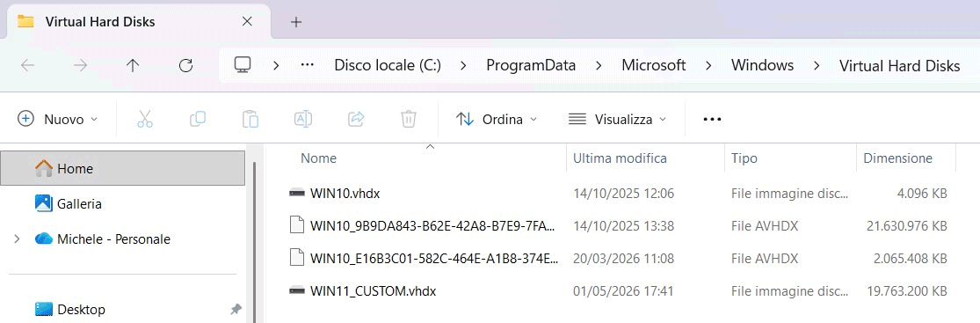980x323 pixels.
Task: Click the date 14/10/2025 12:06
Action: (624, 194)
